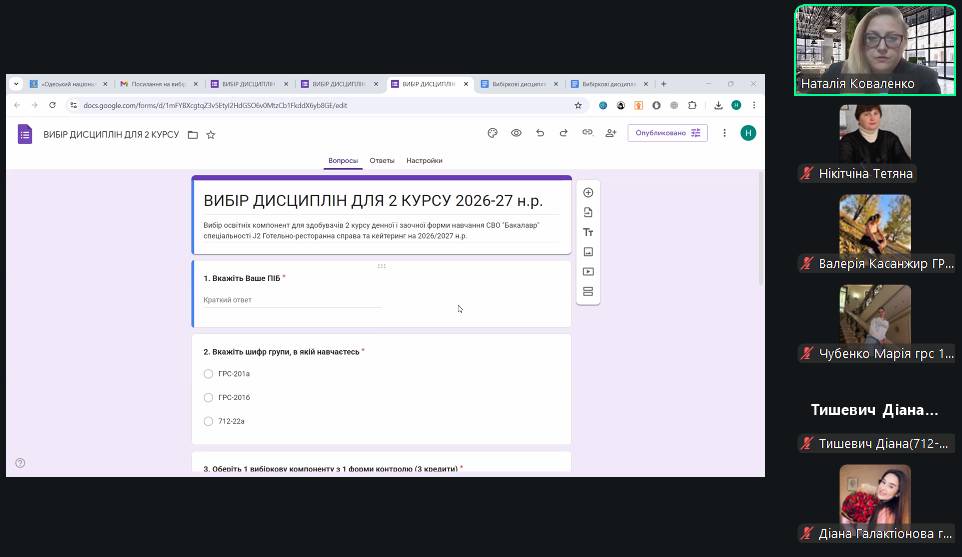Add a title and description block
The width and height of the screenshot is (962, 557).
click(x=588, y=232)
